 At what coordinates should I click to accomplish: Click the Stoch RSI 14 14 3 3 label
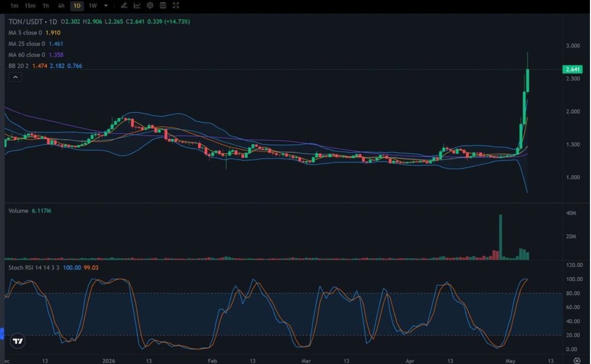coord(33,268)
